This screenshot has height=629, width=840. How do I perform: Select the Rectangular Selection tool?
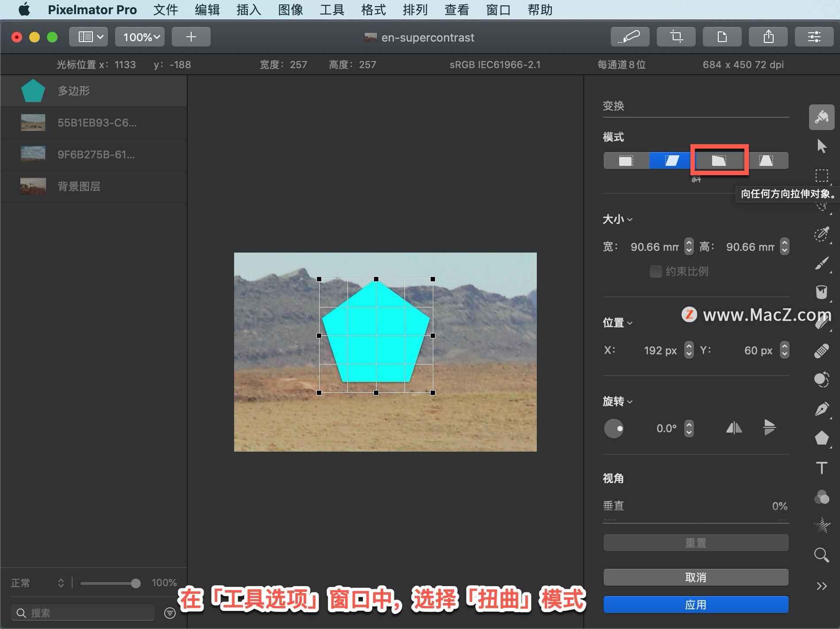pos(821,176)
